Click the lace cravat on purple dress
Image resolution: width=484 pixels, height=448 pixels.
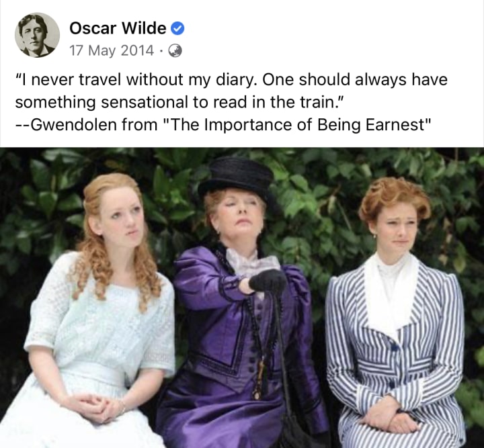(251, 262)
